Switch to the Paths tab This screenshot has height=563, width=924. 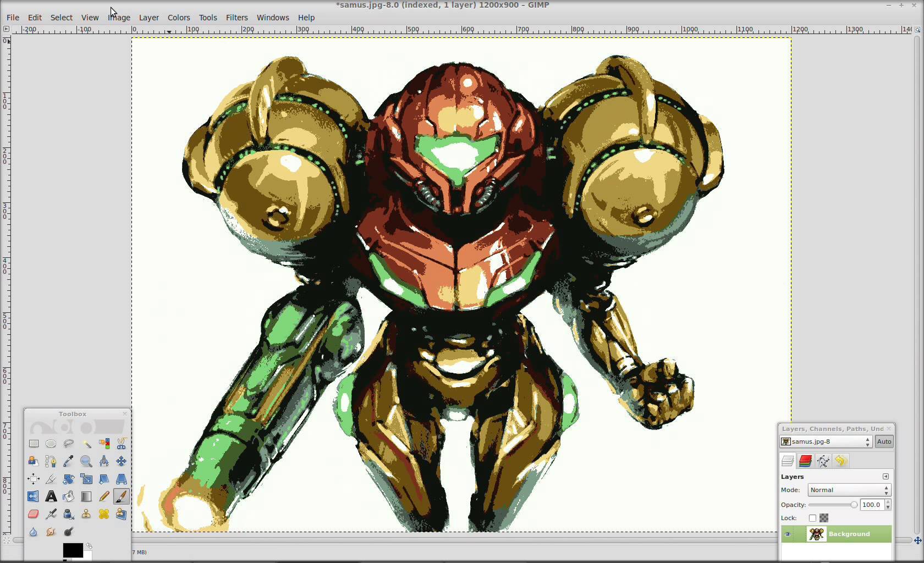click(x=823, y=461)
